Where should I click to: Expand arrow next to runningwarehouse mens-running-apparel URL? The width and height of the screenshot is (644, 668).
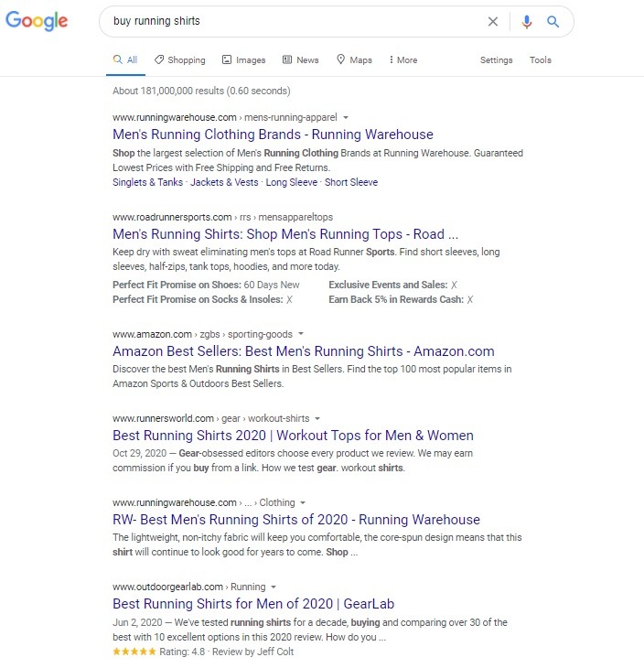(x=346, y=117)
